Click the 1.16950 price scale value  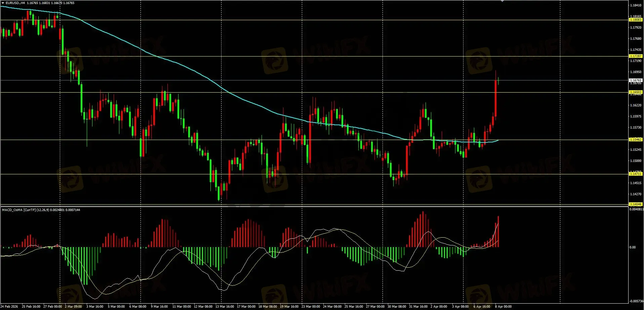coord(636,72)
